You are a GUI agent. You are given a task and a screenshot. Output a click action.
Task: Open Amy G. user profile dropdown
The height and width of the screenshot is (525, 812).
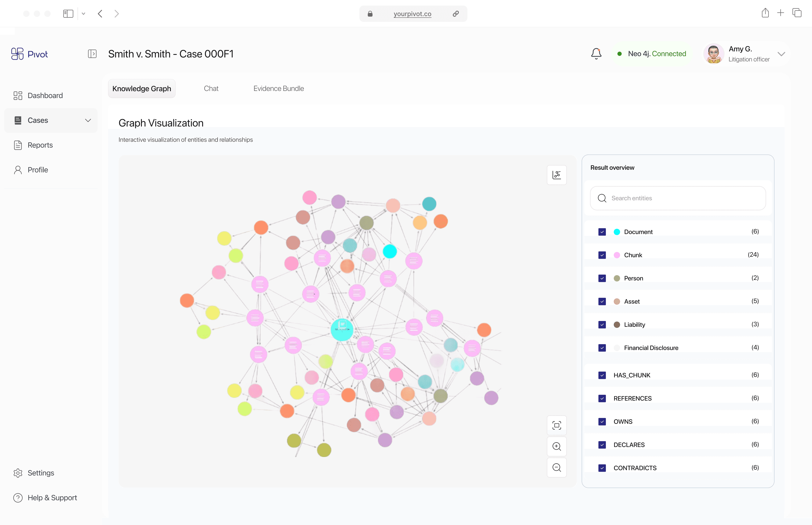781,54
